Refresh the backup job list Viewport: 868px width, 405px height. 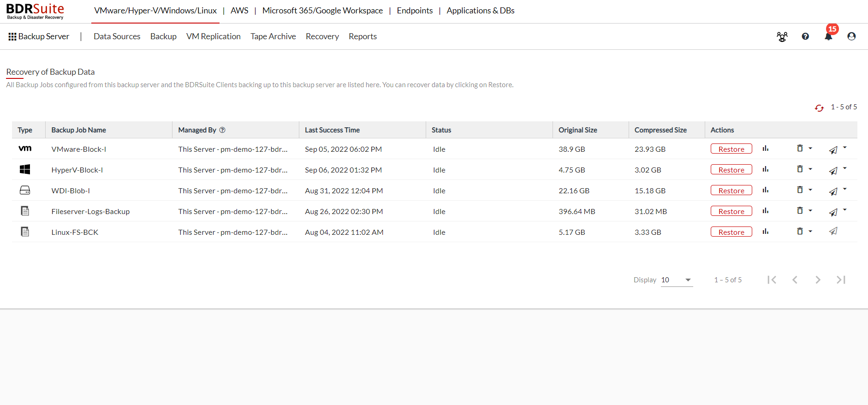pos(819,108)
